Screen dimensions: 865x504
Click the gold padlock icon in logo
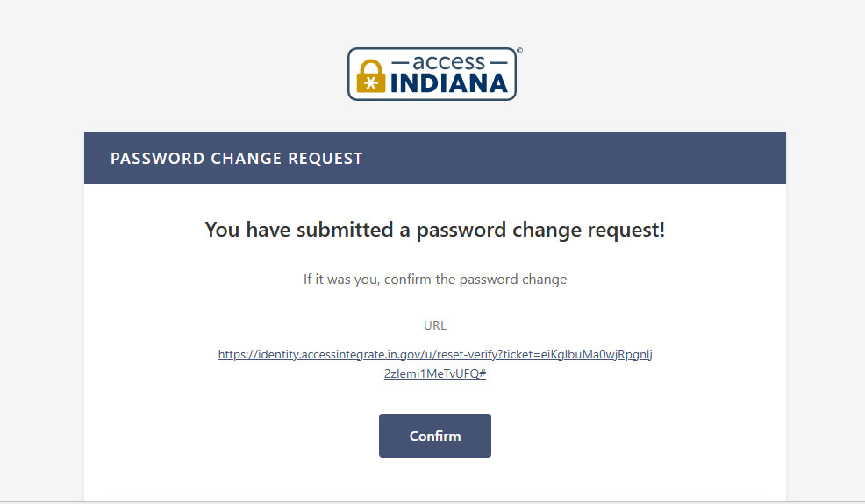[x=370, y=77]
